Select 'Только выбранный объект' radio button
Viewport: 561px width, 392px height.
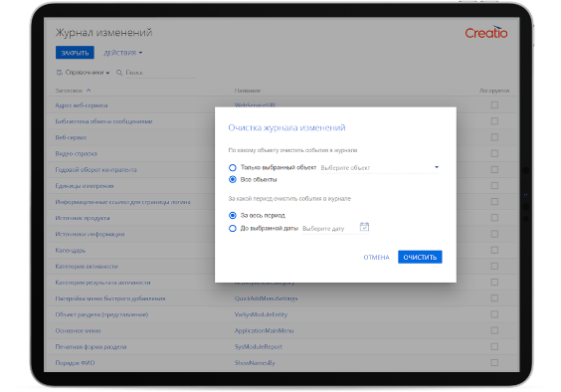coord(233,167)
